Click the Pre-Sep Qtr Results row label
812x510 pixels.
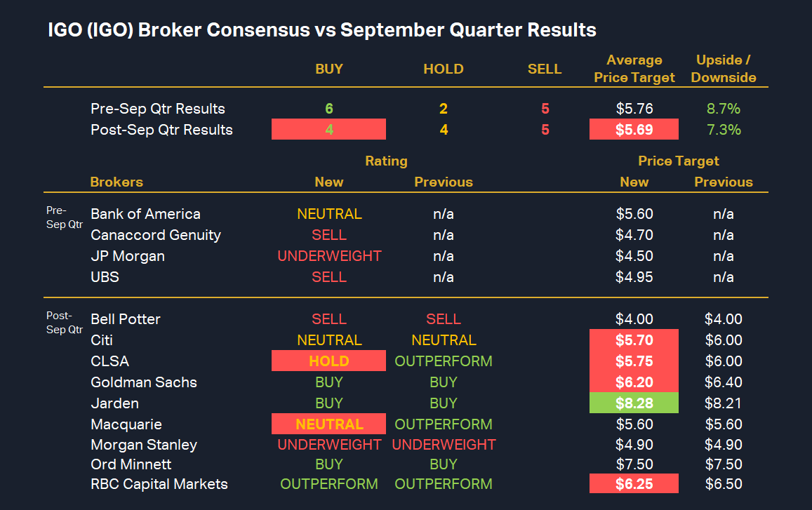click(x=158, y=109)
